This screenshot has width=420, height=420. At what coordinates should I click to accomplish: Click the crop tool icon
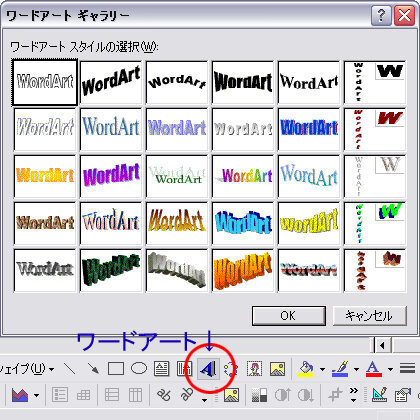[335, 395]
